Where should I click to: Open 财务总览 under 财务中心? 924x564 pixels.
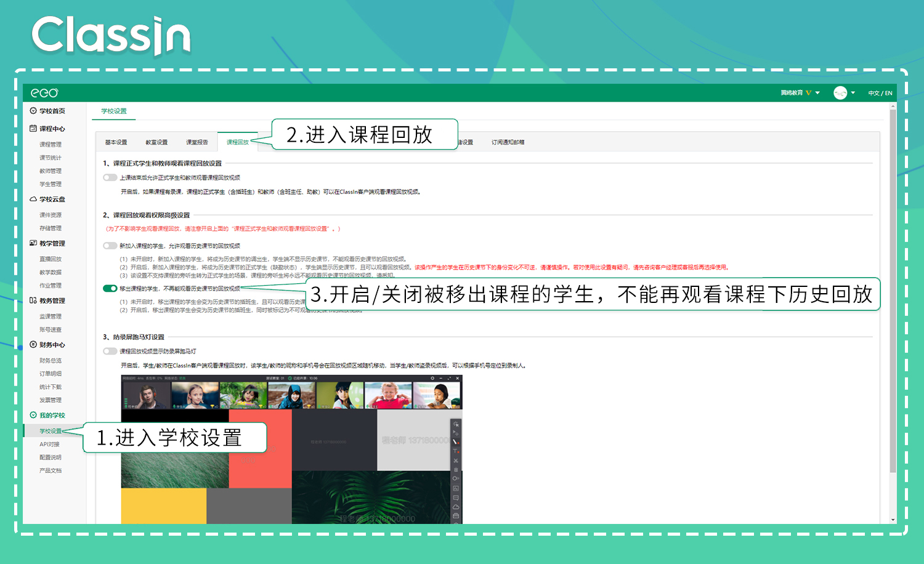coord(51,361)
